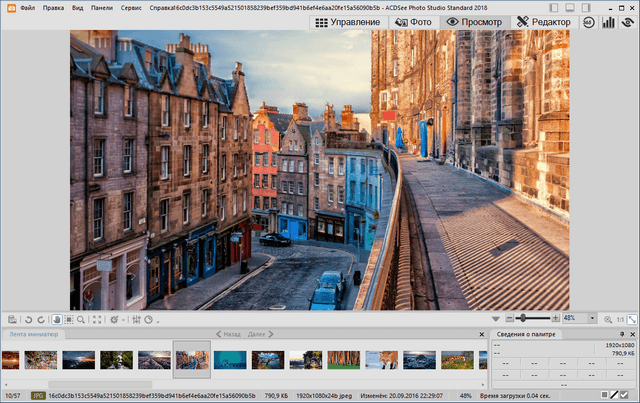The width and height of the screenshot is (640, 403).
Task: Select the fox thumbnail in filmstrip
Action: (382, 359)
